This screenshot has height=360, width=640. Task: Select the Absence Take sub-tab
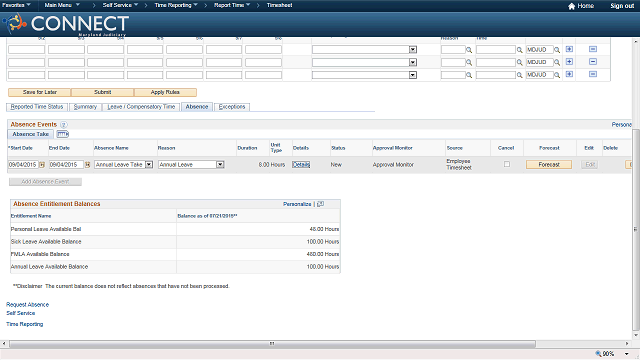click(31, 134)
